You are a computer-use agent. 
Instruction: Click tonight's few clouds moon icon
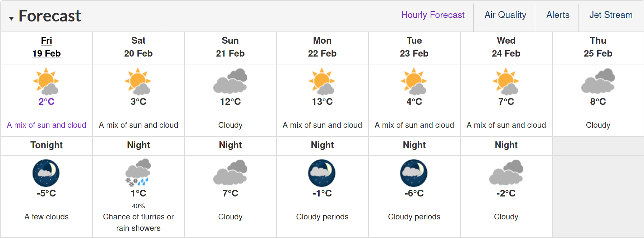(x=46, y=173)
